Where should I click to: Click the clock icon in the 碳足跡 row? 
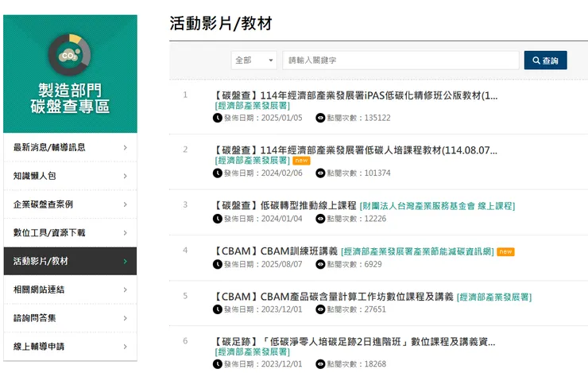[x=218, y=364]
